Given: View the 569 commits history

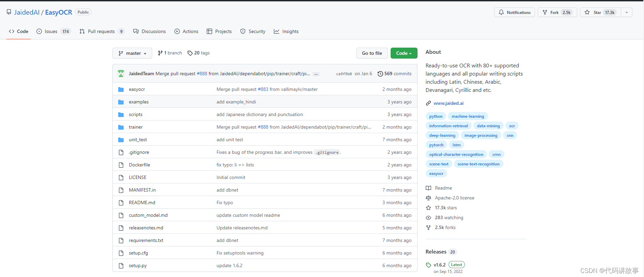Looking at the screenshot, I should click(394, 74).
